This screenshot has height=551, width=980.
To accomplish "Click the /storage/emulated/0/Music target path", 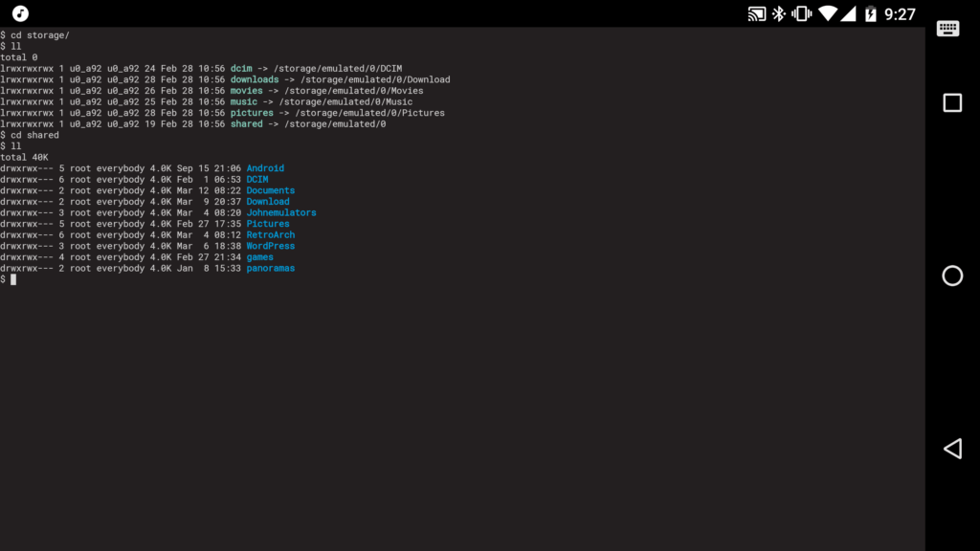I will (345, 101).
